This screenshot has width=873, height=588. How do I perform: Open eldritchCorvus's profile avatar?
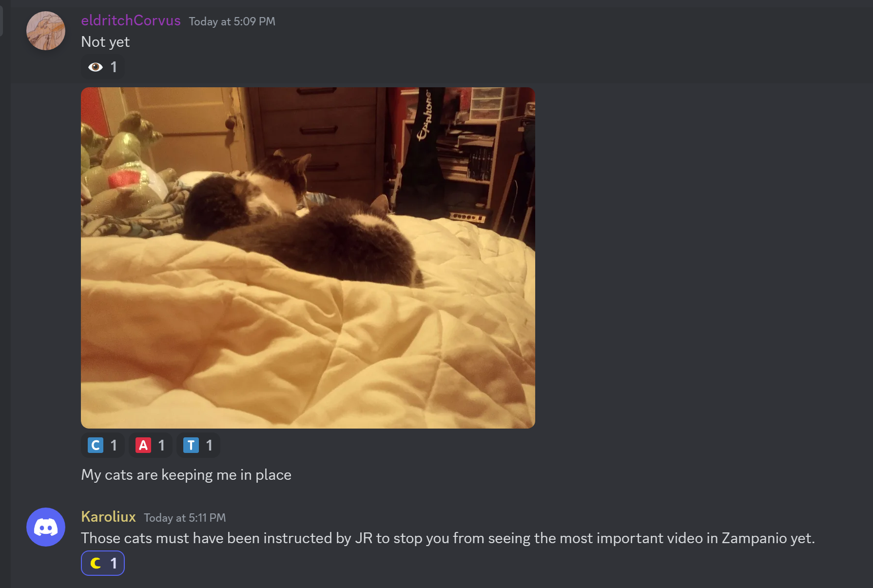coord(46,31)
